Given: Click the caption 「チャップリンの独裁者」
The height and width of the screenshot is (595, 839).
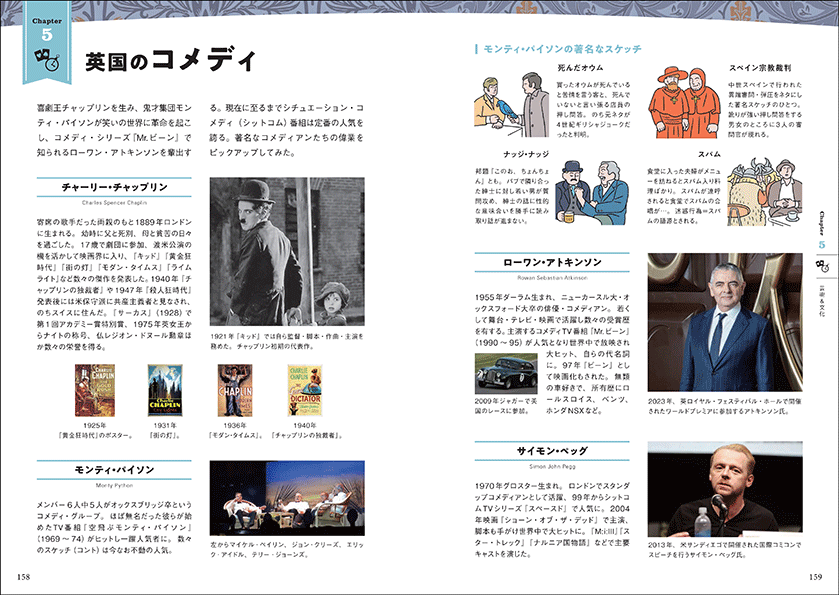Looking at the screenshot, I should (x=307, y=435).
